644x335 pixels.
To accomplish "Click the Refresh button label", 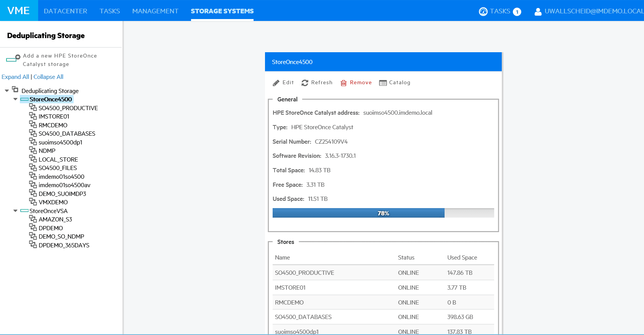I will (322, 82).
